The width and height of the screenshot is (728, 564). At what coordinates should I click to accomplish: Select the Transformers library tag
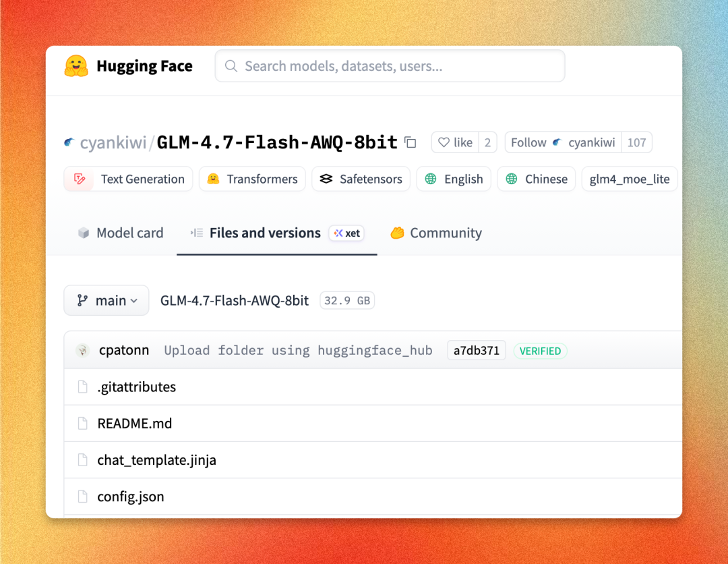[x=252, y=179]
